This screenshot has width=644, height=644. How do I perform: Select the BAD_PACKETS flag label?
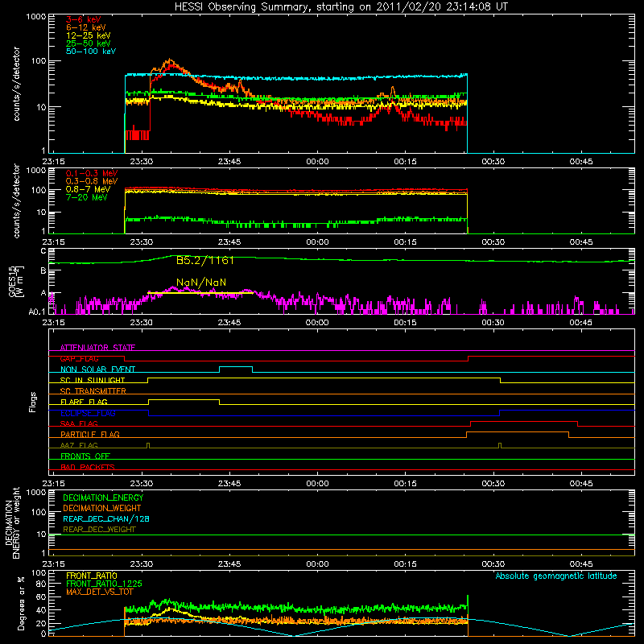[x=88, y=467]
